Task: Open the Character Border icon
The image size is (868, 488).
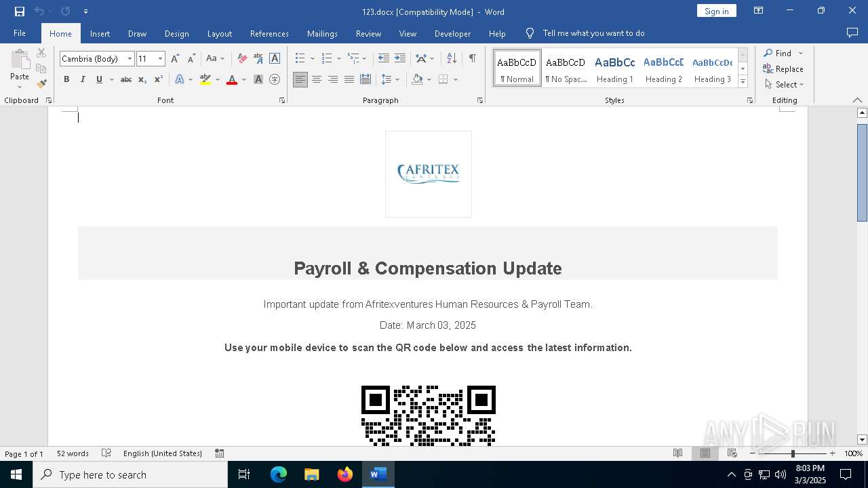Action: (x=275, y=58)
